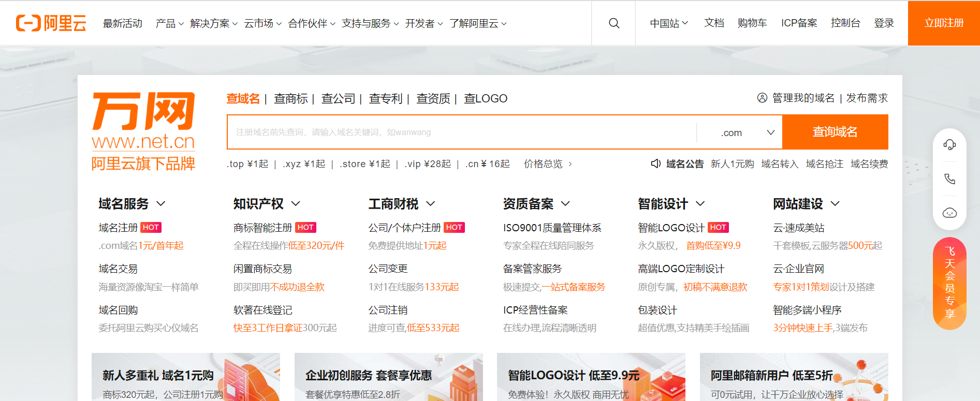980x401 pixels.
Task: Open ISO9001质量管理体系 service
Action: [x=552, y=228]
